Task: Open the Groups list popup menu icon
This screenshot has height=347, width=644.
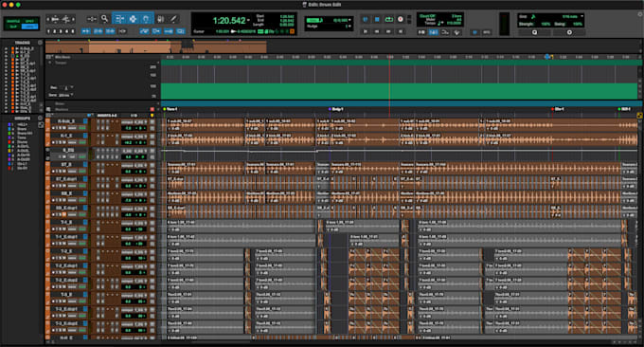Action: click(x=40, y=118)
